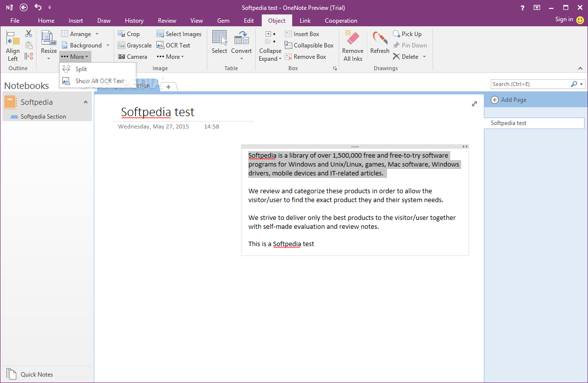Open the Box group dialog launcher
The width and height of the screenshot is (588, 383).
pyautogui.click(x=335, y=68)
